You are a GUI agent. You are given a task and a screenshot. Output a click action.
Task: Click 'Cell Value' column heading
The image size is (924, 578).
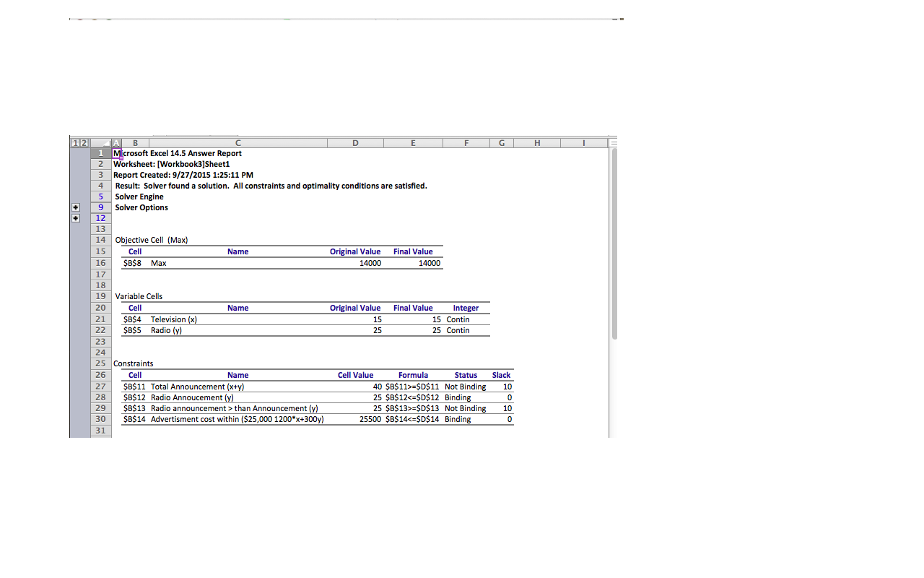pyautogui.click(x=356, y=375)
